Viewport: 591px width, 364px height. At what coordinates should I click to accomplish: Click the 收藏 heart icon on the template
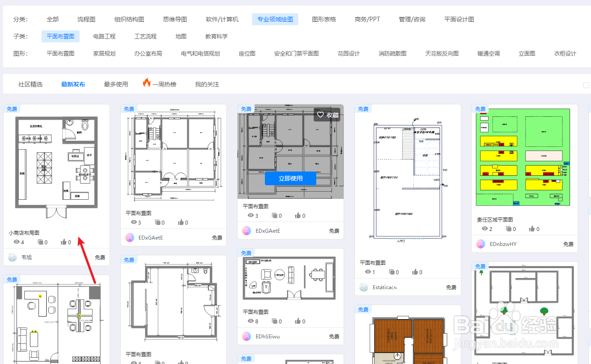click(x=320, y=115)
